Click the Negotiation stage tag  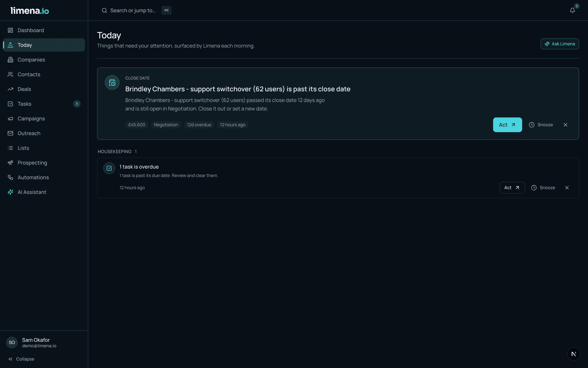pyautogui.click(x=166, y=125)
